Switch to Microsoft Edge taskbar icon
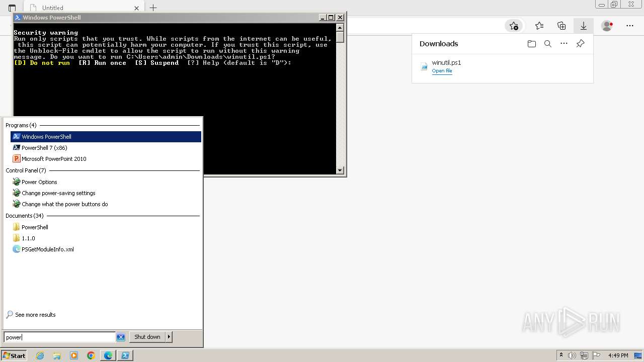 coord(108,355)
